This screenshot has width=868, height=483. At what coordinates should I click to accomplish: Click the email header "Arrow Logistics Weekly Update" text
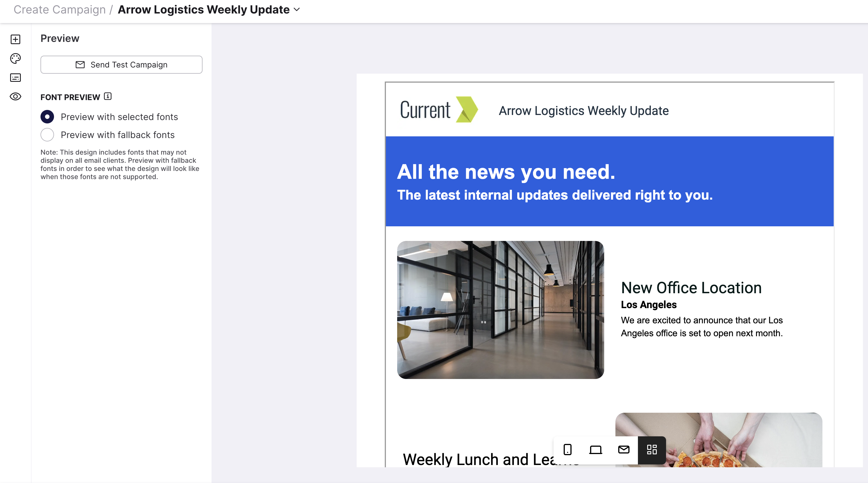point(584,111)
